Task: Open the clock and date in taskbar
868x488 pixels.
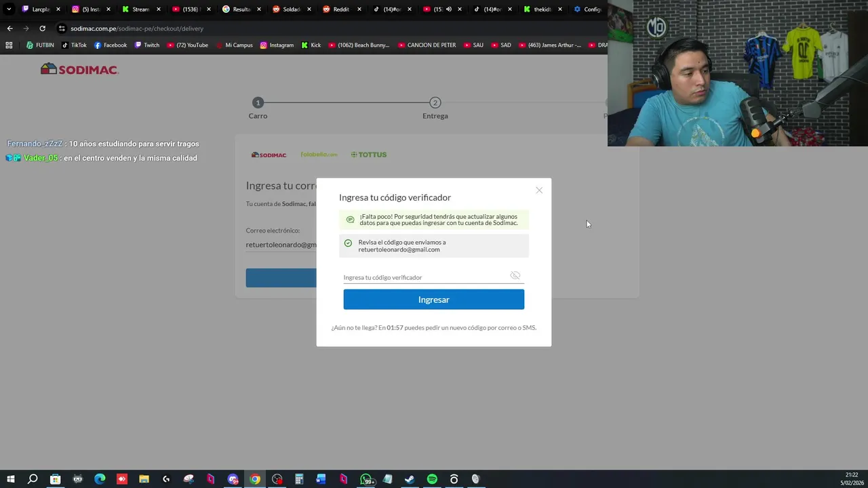Action: 852,479
